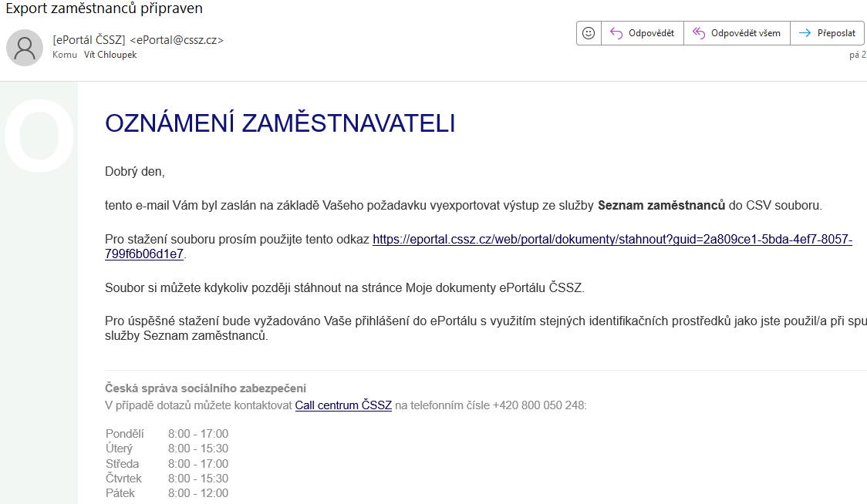Click the Pátek opening hours row

[x=167, y=493]
